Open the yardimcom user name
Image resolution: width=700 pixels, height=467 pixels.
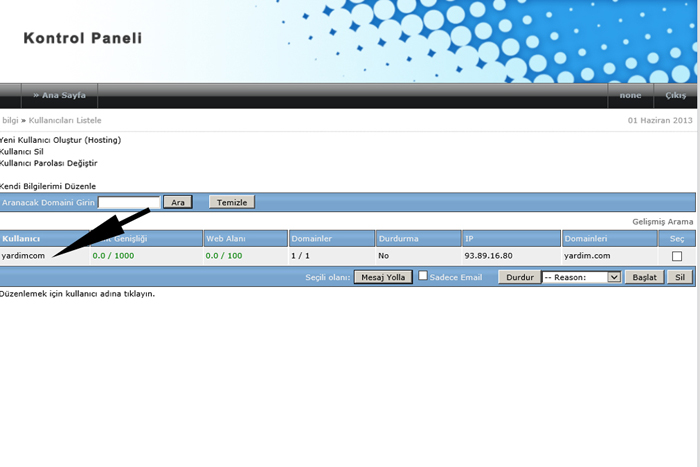26,256
